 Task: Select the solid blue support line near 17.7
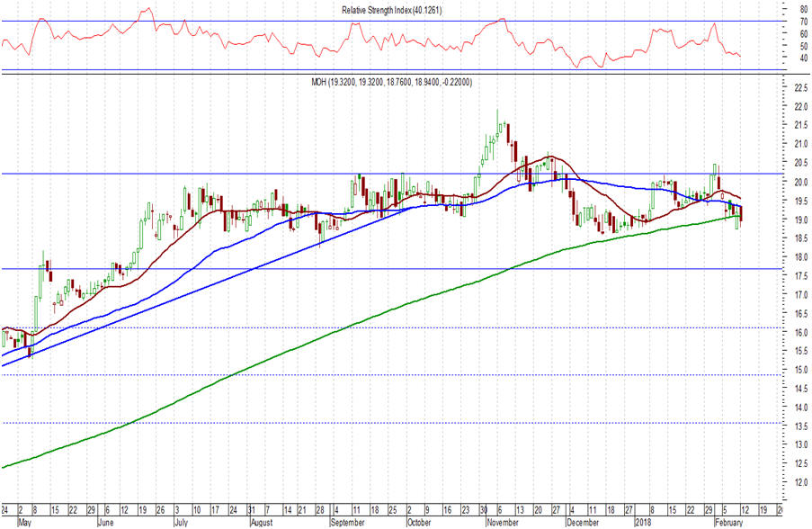point(270,268)
